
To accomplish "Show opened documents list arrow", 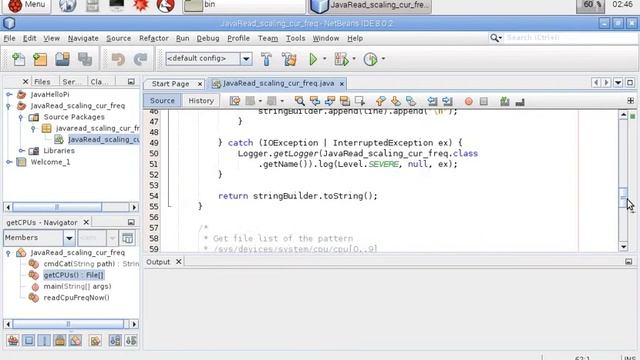I will [x=618, y=83].
